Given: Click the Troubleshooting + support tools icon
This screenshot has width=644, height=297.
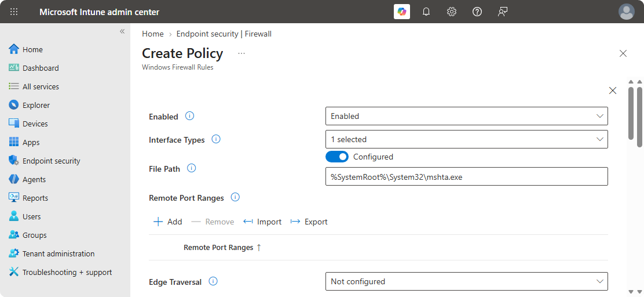Looking at the screenshot, I should pos(14,272).
